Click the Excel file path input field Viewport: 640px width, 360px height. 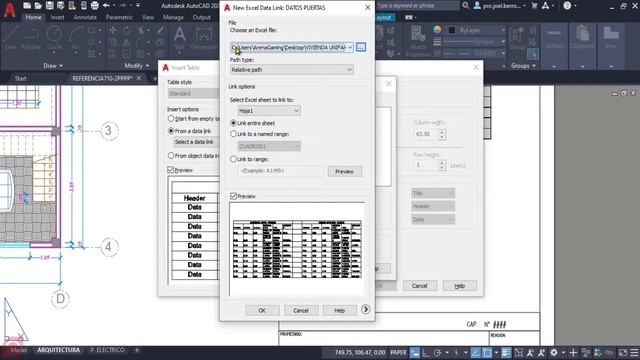pyautogui.click(x=288, y=47)
